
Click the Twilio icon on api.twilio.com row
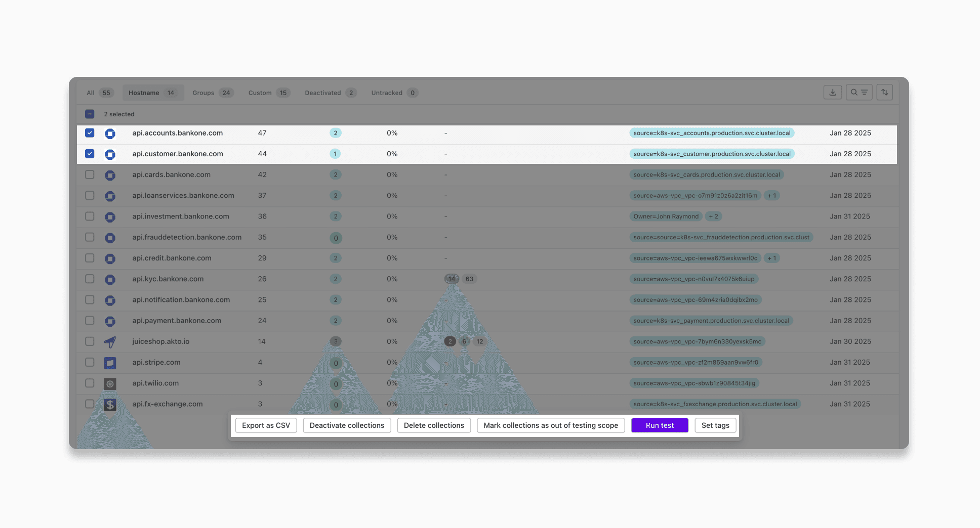point(110,383)
